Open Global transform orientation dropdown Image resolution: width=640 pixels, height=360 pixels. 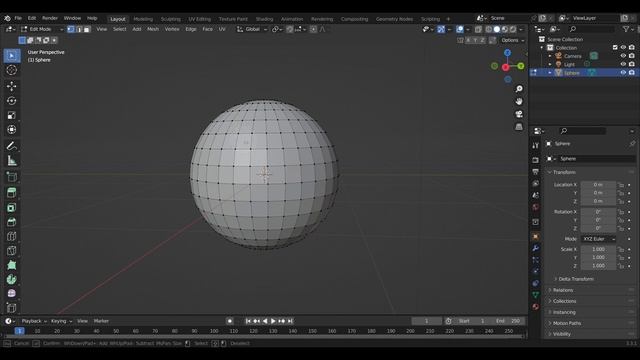252,29
